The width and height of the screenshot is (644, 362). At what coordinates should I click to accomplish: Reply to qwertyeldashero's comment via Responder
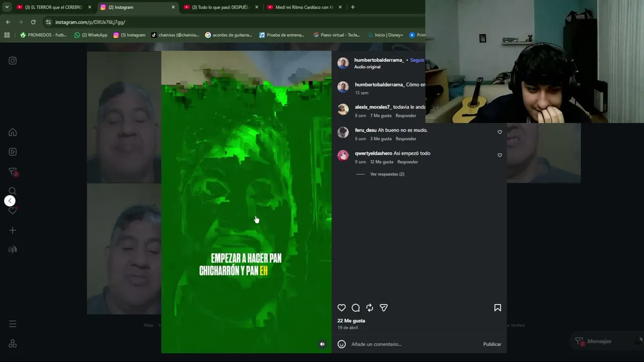click(408, 162)
